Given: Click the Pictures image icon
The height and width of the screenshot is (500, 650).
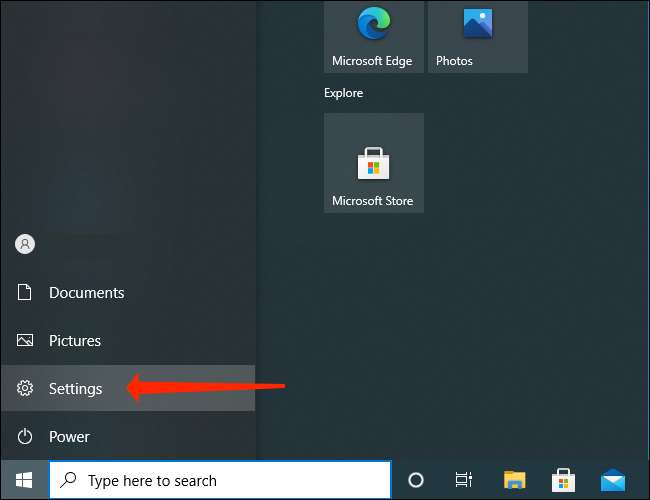Looking at the screenshot, I should click(x=26, y=341).
